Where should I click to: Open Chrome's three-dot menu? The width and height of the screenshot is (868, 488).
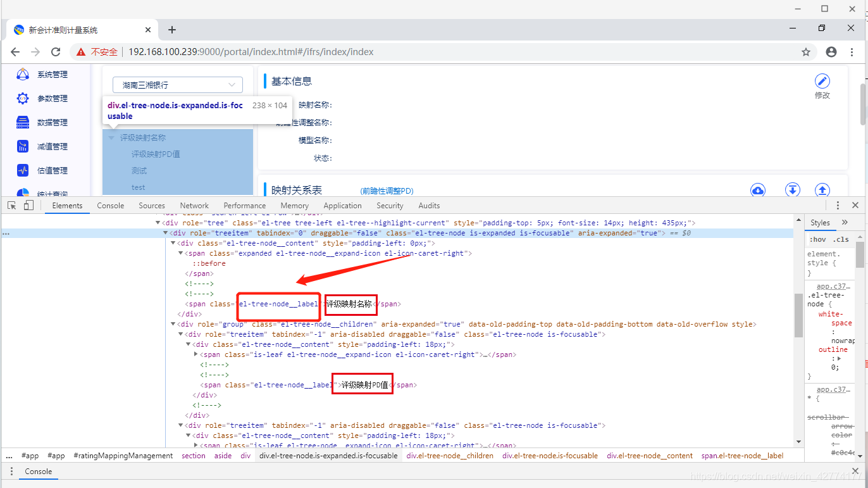click(852, 52)
